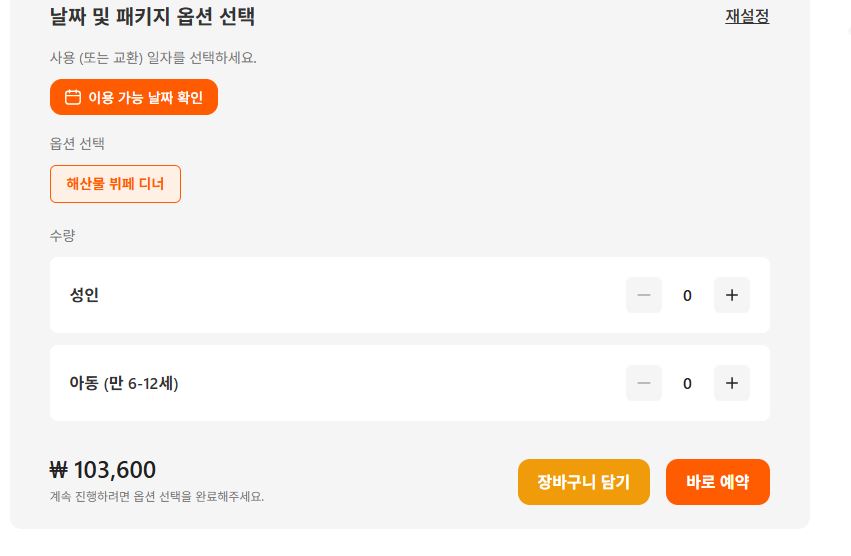Decrease the 성인 (adult) quantity
Screen dimensions: 851x556
click(644, 295)
